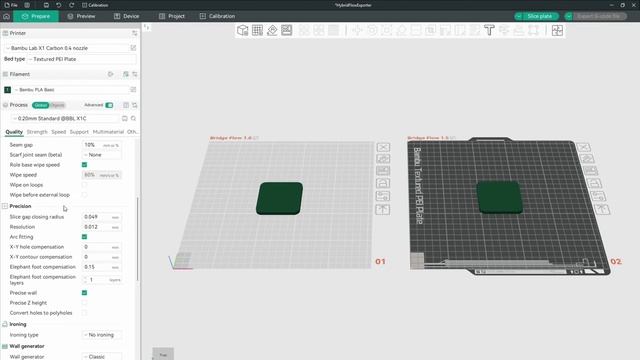Enable Precise Z height checkbox
The width and height of the screenshot is (640, 360).
[x=84, y=303]
